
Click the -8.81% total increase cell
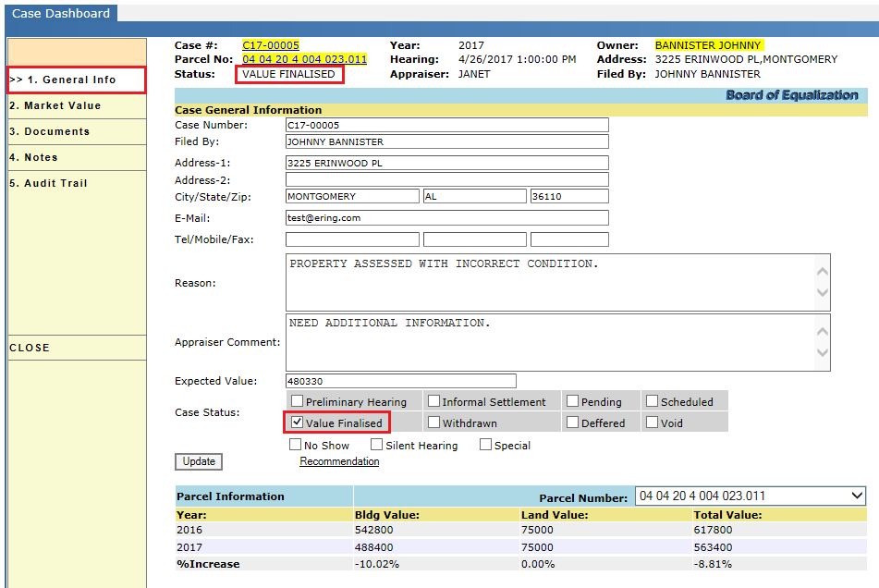click(x=713, y=564)
